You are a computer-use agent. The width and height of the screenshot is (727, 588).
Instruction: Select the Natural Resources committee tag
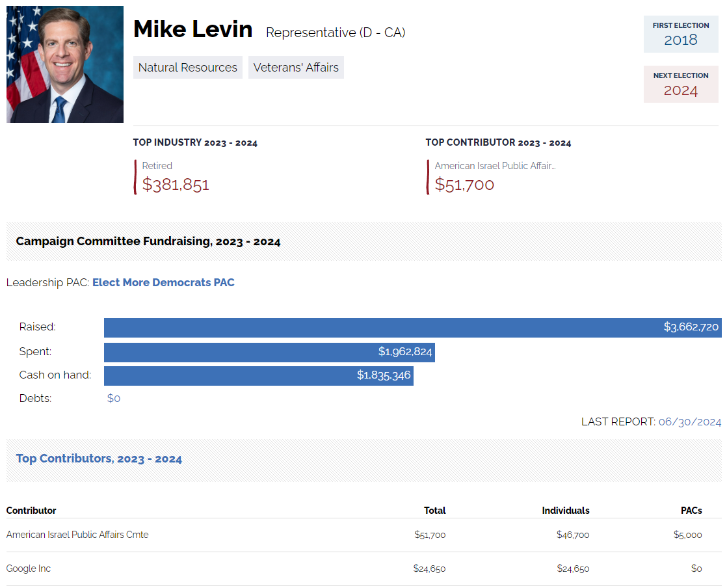coord(187,68)
